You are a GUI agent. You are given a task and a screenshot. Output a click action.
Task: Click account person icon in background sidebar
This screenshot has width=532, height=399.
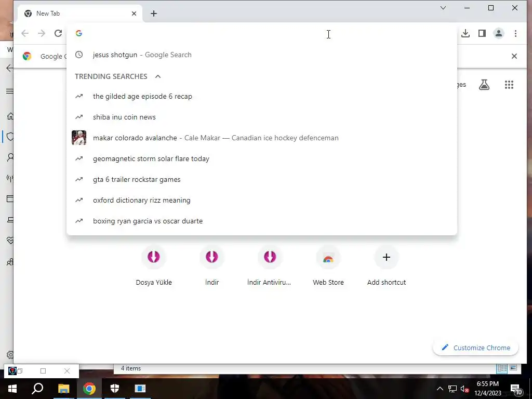(10, 157)
